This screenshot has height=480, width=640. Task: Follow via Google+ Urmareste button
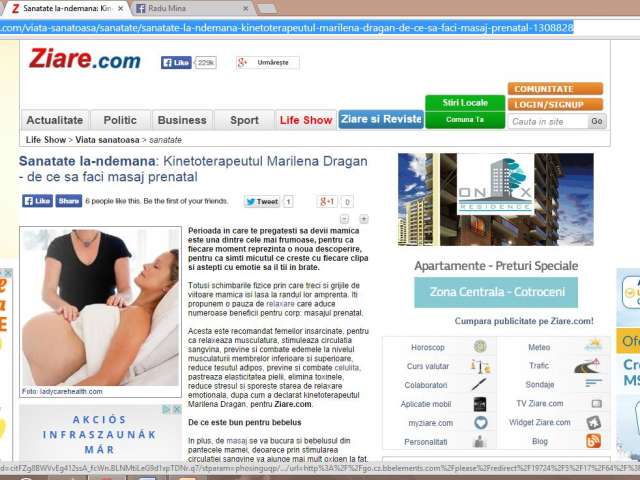(x=267, y=62)
